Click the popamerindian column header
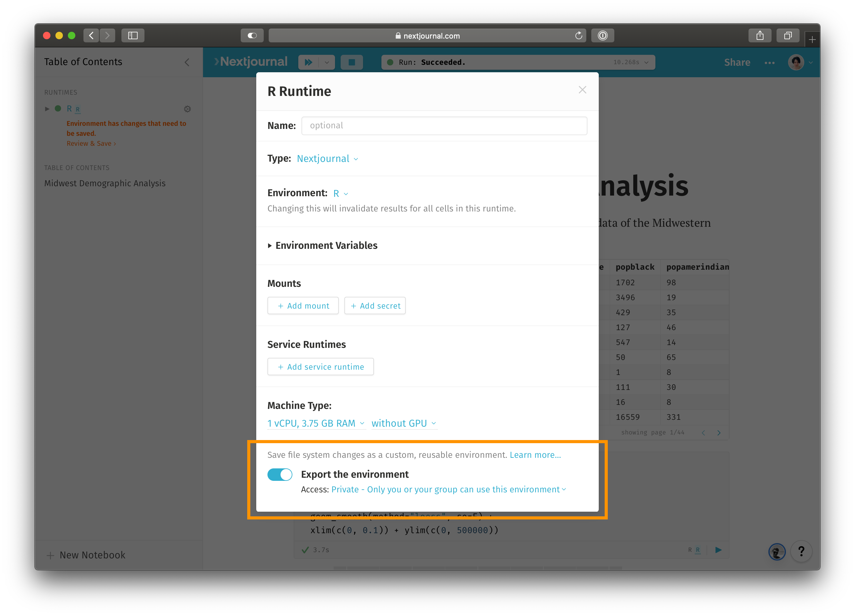 pyautogui.click(x=697, y=267)
